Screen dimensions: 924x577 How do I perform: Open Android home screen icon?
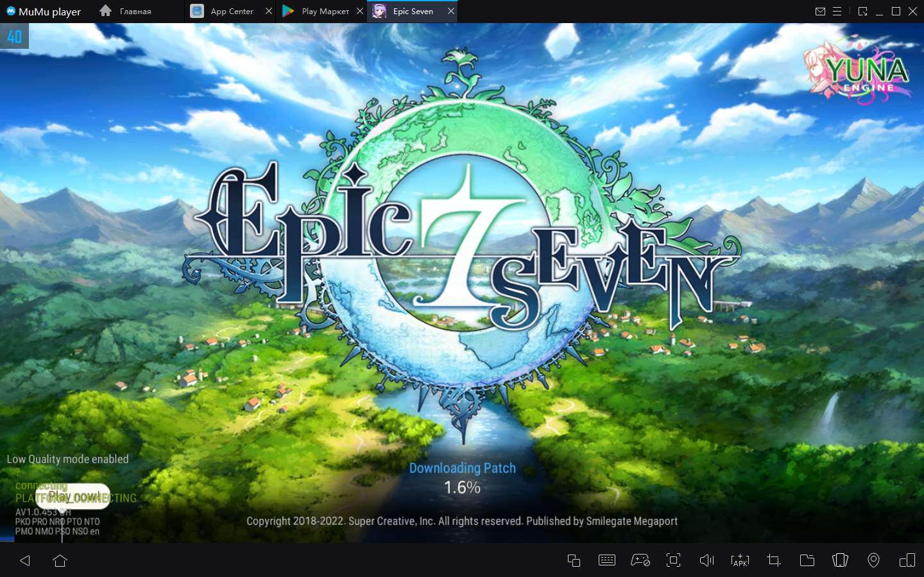pos(60,560)
